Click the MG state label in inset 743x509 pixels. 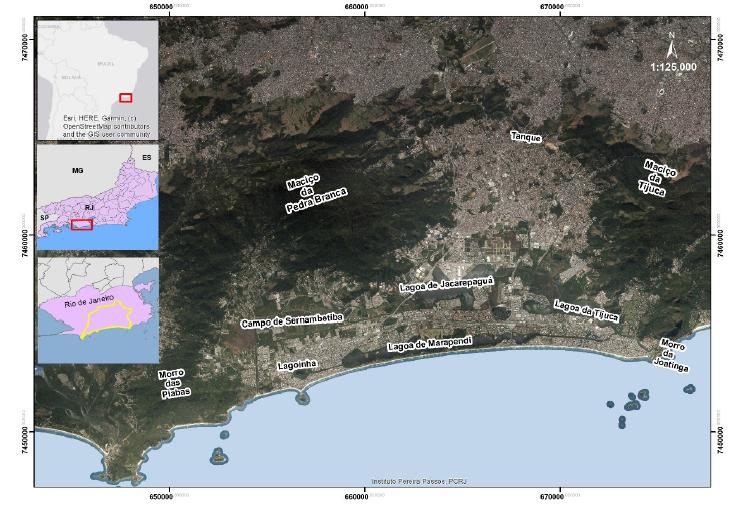coord(77,171)
